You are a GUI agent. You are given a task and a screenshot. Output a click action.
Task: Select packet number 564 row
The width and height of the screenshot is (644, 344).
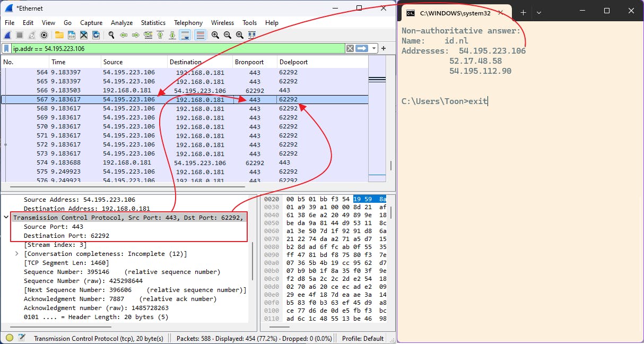click(185, 72)
